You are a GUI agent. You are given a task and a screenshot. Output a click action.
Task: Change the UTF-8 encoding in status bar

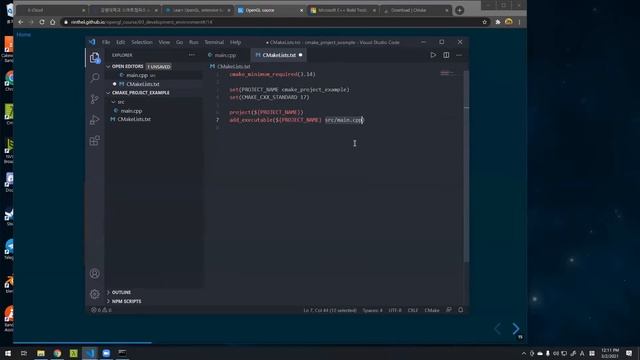click(395, 310)
